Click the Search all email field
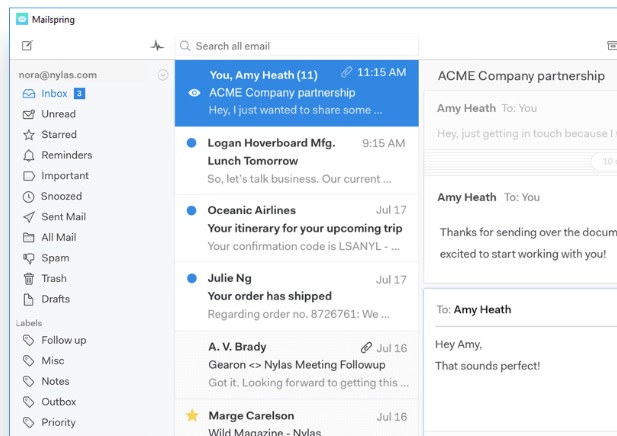The width and height of the screenshot is (617, 436). click(x=296, y=46)
